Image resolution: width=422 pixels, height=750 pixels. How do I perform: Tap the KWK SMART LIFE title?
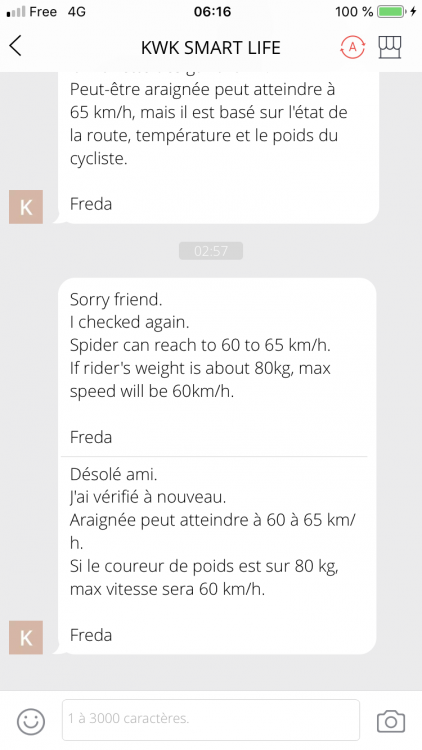[x=211, y=48]
